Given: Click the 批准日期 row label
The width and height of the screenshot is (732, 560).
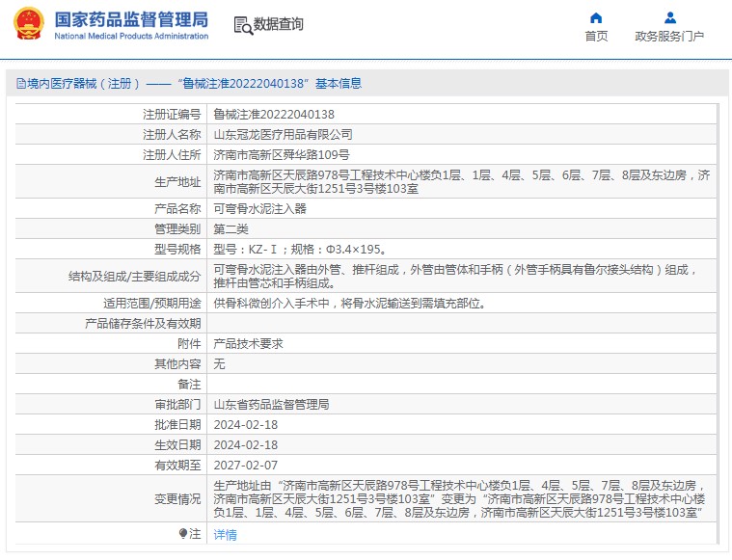Looking at the screenshot, I should tap(177, 425).
